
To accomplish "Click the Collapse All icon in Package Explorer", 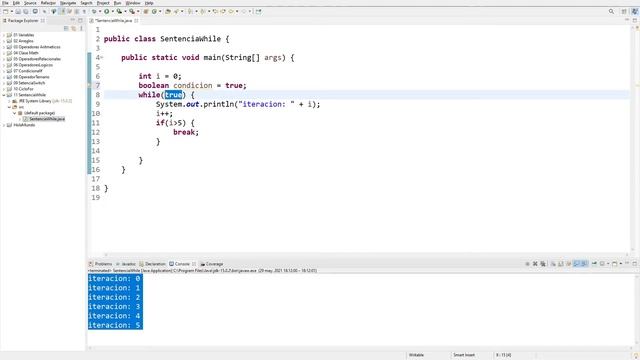I will tap(66, 28).
